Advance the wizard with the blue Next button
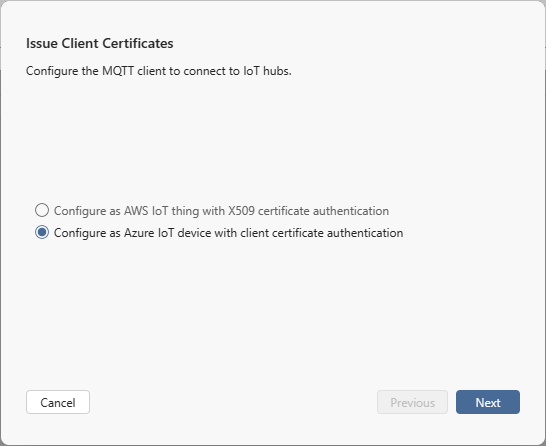The image size is (546, 446). click(x=488, y=402)
